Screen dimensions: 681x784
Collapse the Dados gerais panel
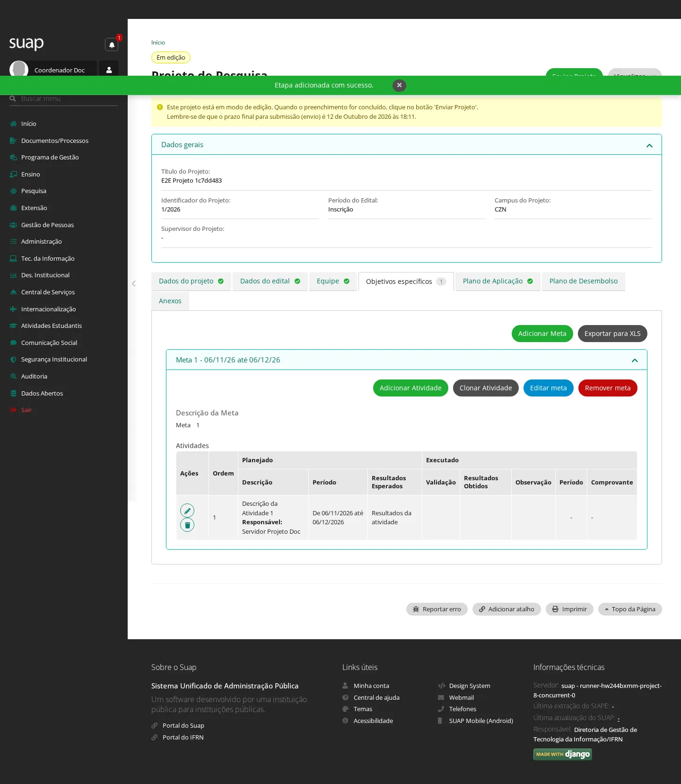pyautogui.click(x=649, y=145)
